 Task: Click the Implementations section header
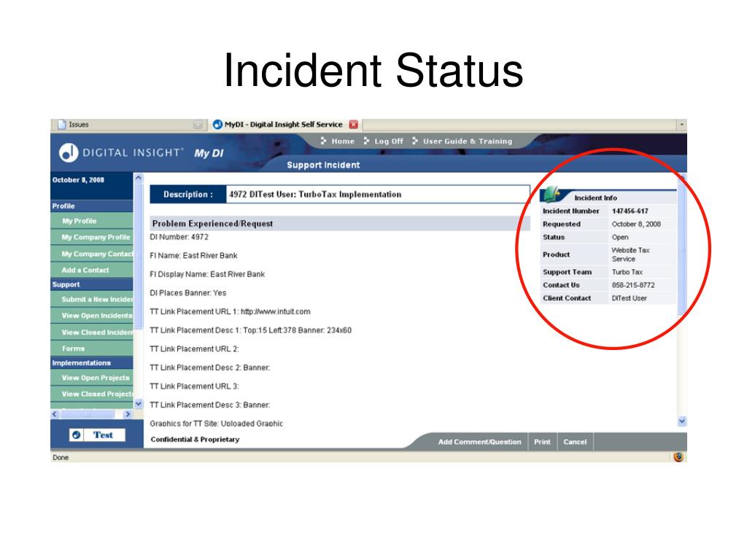click(x=92, y=363)
